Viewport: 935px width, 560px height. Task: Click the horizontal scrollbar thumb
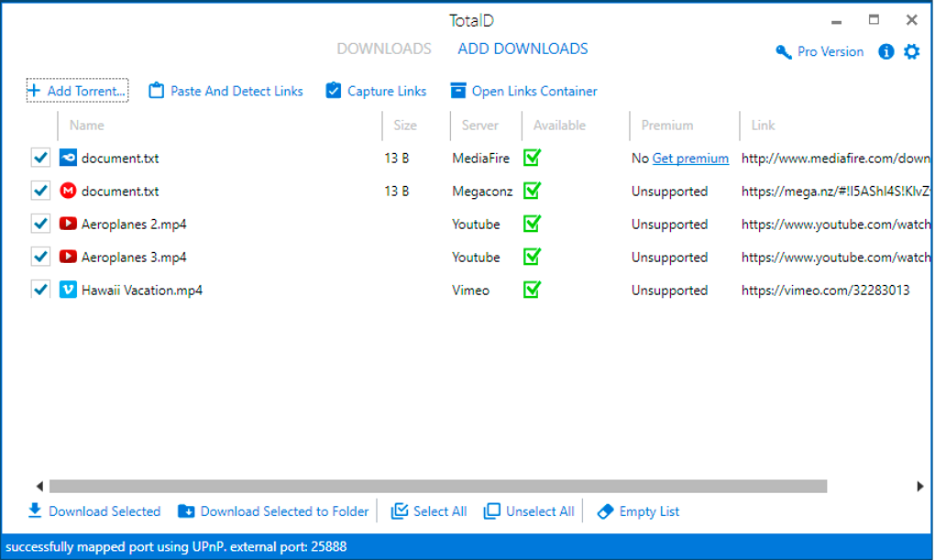438,486
